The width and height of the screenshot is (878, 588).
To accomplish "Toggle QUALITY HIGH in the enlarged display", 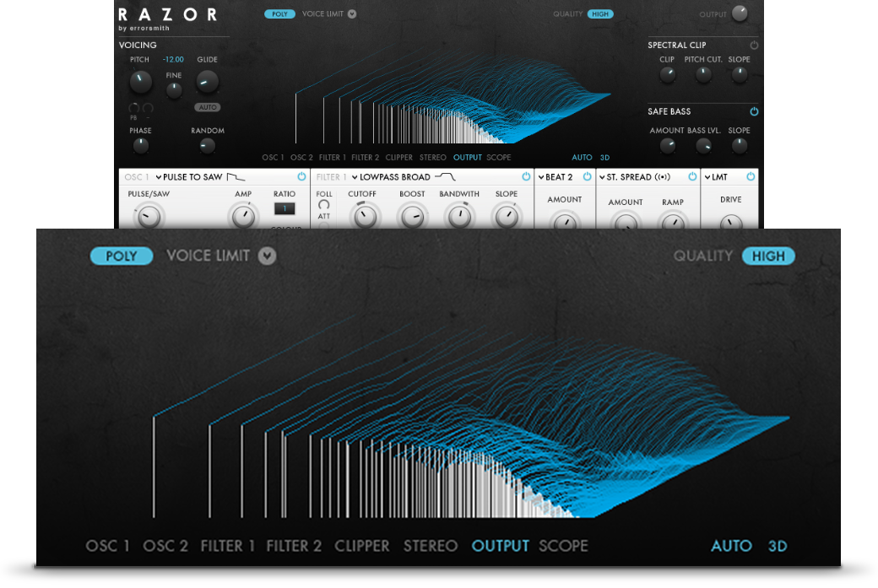I will [768, 256].
